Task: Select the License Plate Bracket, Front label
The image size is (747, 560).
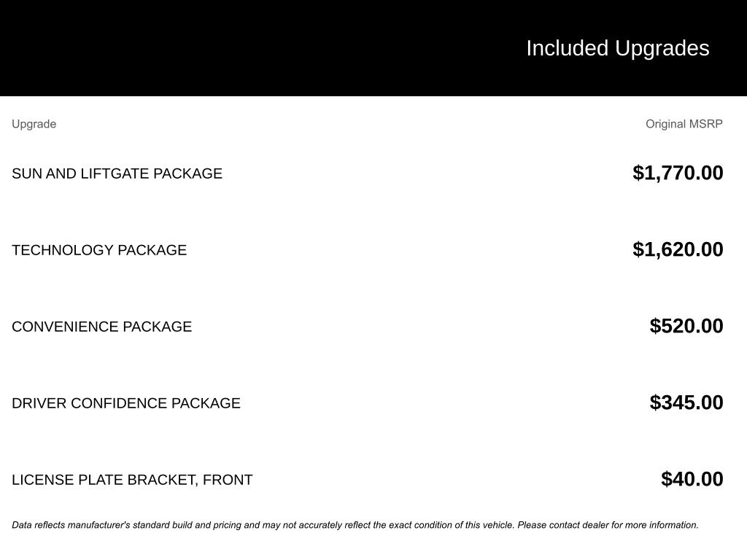Action: pos(132,480)
